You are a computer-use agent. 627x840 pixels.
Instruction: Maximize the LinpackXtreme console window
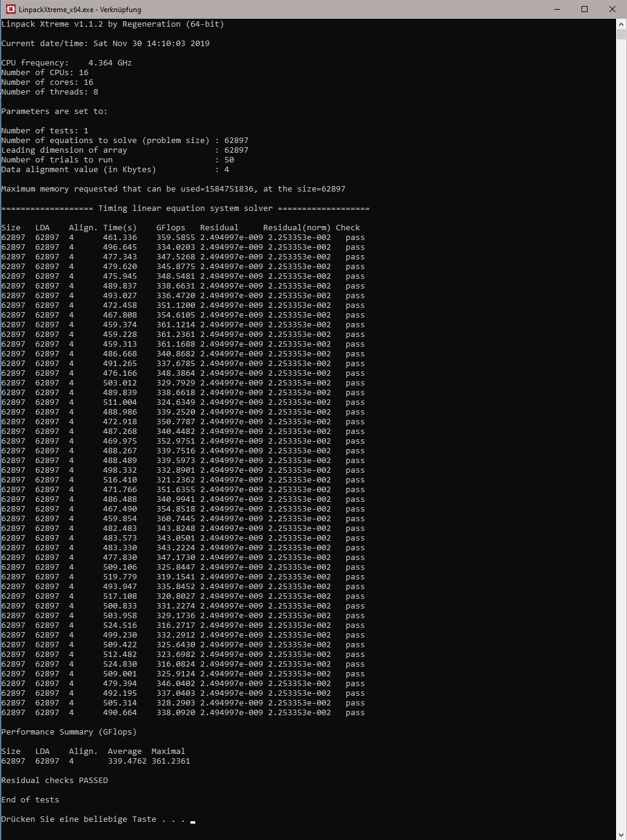point(585,9)
